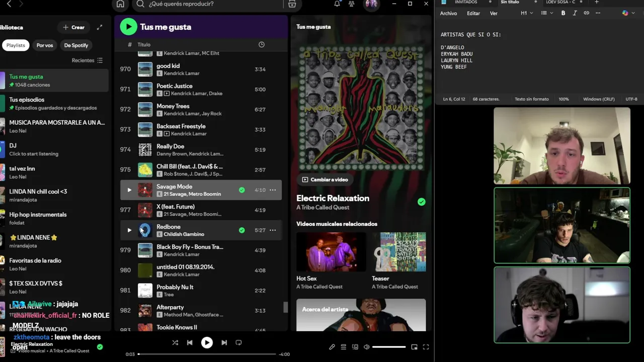Click the Crear button in library
This screenshot has height=362, width=644.
coord(73,27)
